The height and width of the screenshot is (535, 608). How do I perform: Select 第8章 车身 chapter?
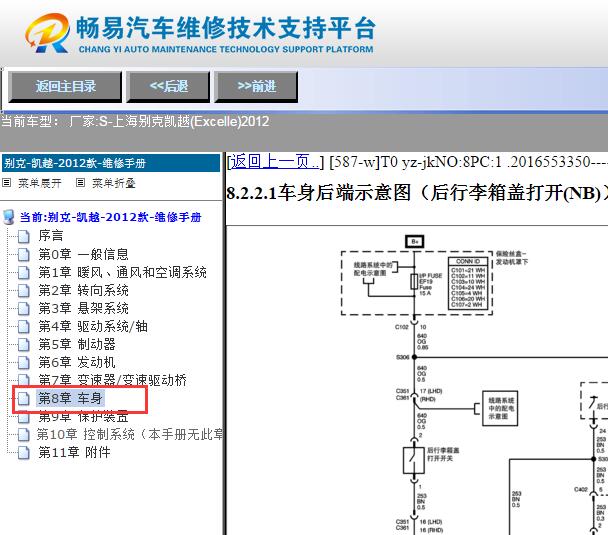click(70, 398)
